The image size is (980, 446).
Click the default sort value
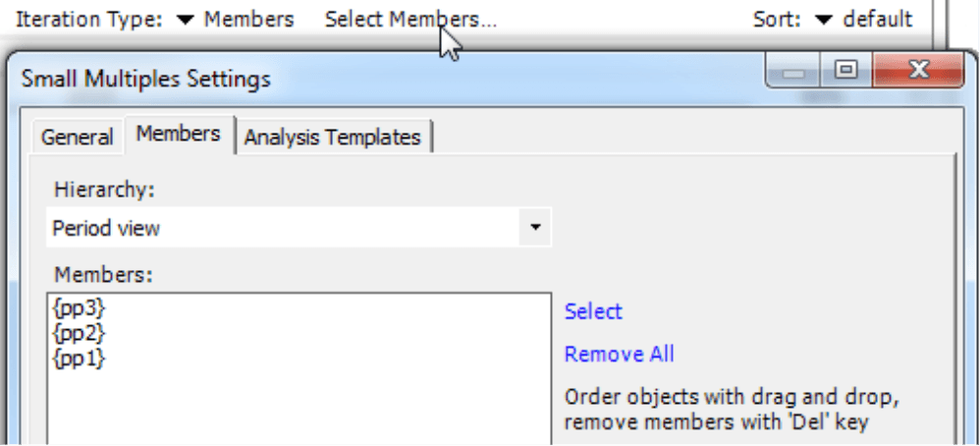[878, 20]
